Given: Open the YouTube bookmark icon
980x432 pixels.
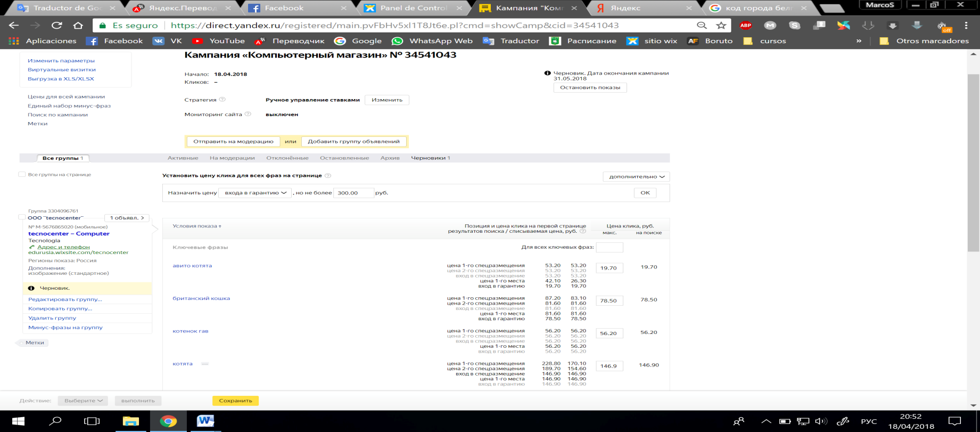Looking at the screenshot, I should click(x=197, y=41).
